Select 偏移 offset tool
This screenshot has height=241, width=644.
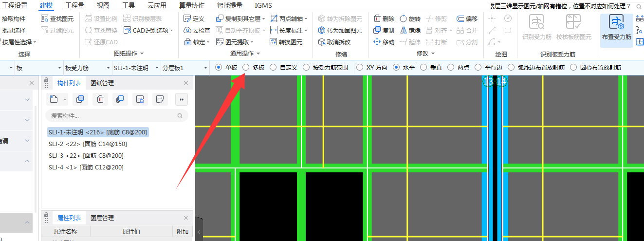click(x=467, y=19)
